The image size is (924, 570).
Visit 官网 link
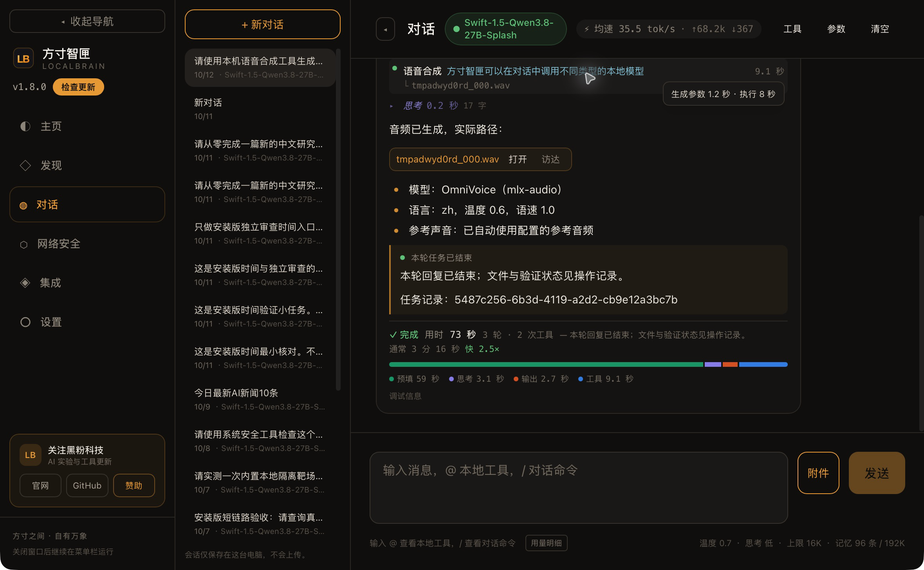(40, 485)
